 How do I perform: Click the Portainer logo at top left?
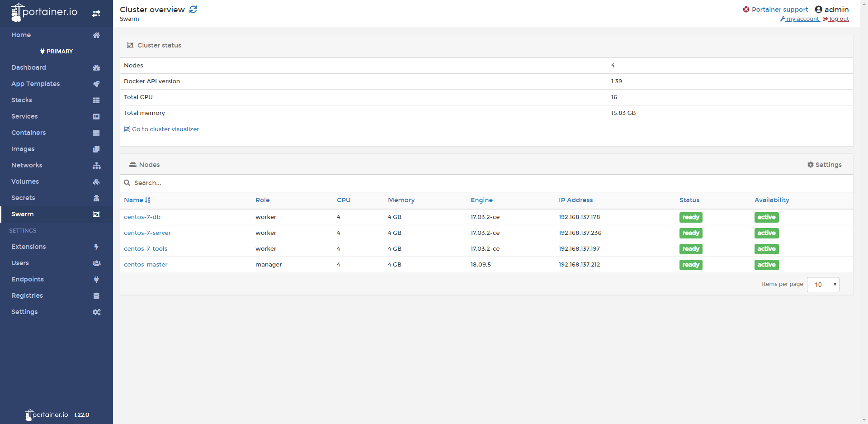tap(44, 12)
